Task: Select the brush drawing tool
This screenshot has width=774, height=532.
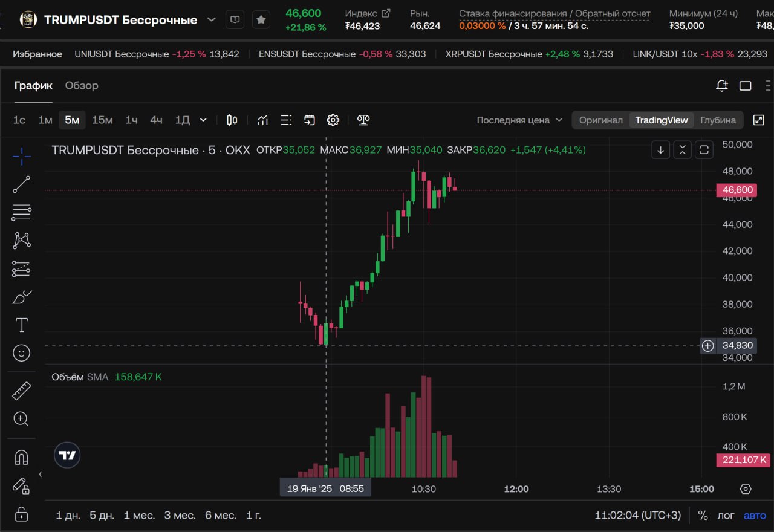Action: coord(22,297)
